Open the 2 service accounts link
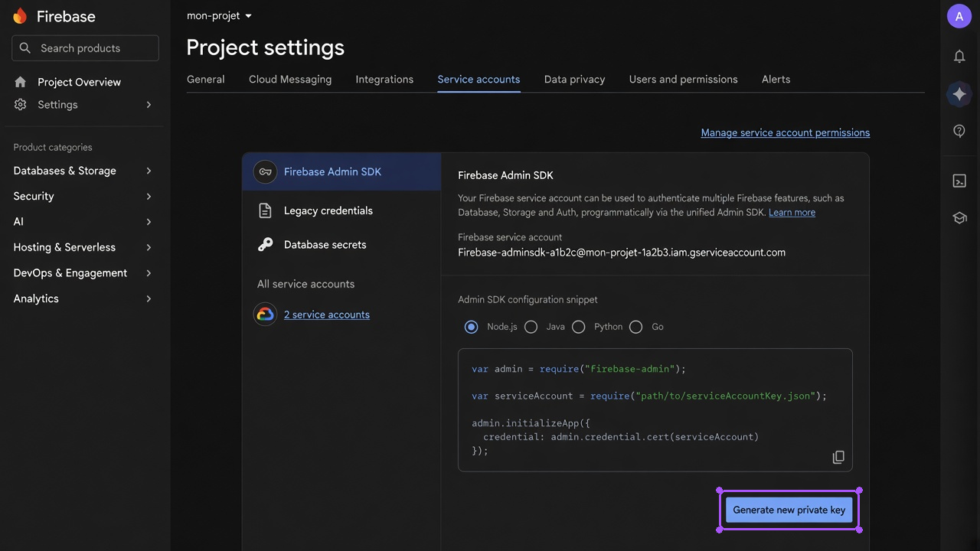This screenshot has height=551, width=980. (327, 315)
